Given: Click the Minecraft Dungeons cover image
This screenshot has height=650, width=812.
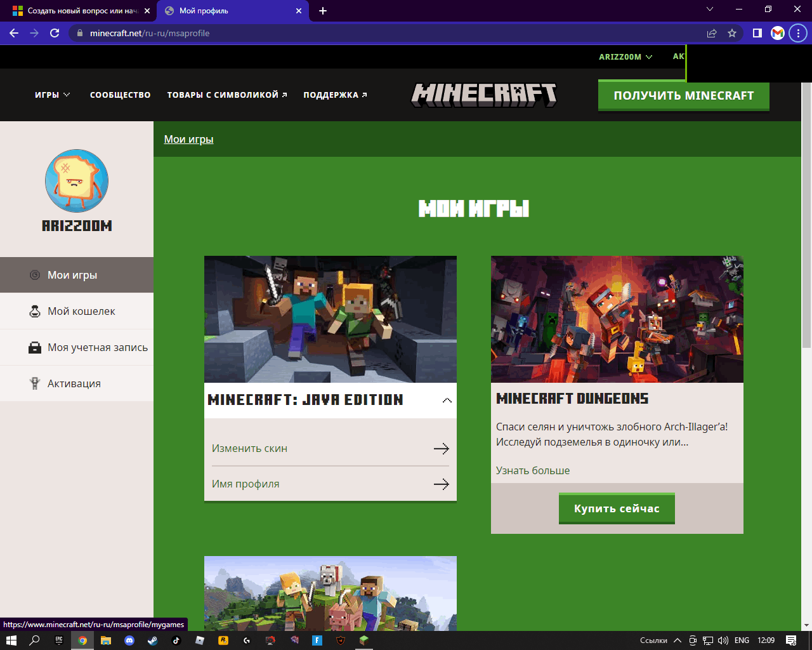Looking at the screenshot, I should (x=617, y=319).
